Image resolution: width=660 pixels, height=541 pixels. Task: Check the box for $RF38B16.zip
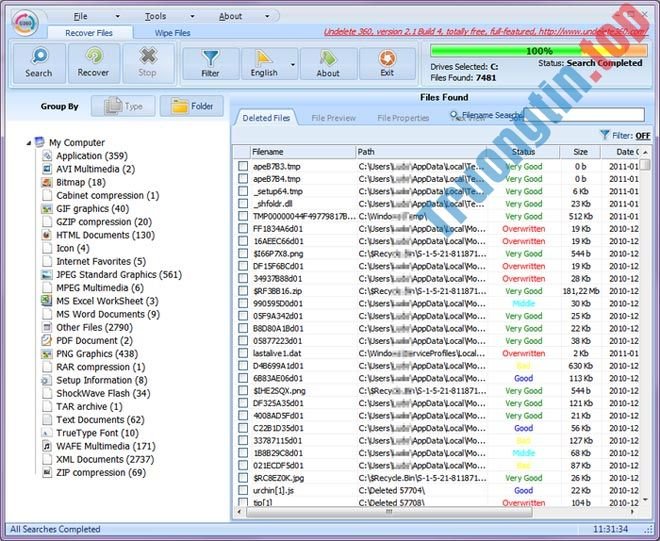click(243, 291)
